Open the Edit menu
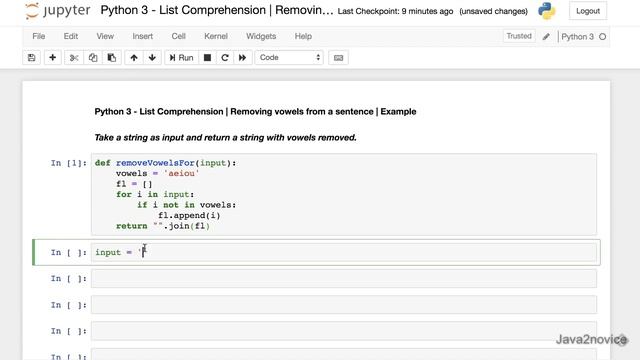The width and height of the screenshot is (640, 360). click(71, 36)
